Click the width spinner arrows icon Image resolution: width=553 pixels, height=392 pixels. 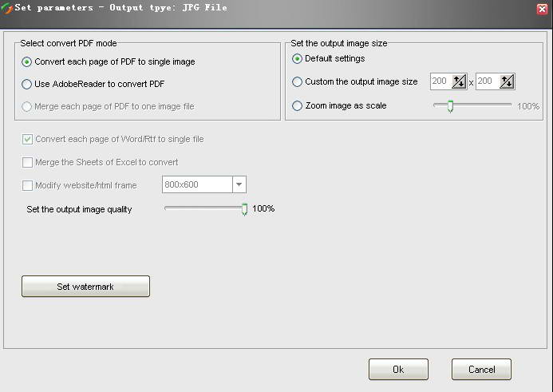459,81
